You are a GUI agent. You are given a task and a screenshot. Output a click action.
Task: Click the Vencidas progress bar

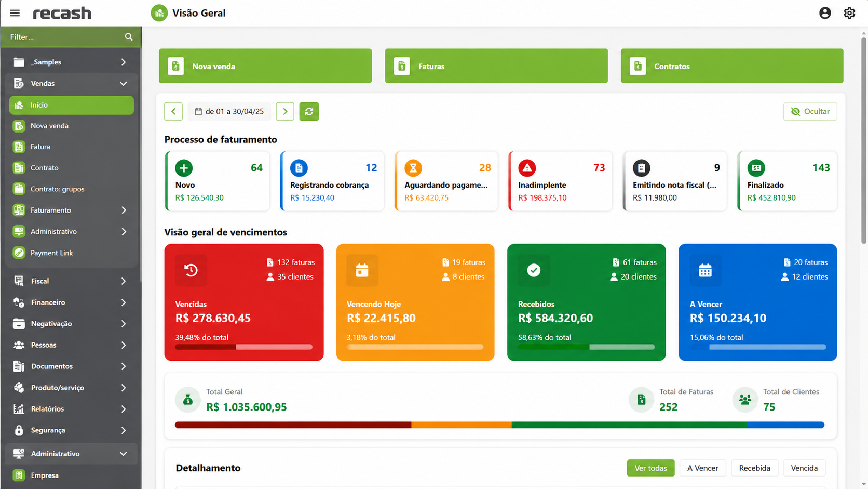(244, 347)
